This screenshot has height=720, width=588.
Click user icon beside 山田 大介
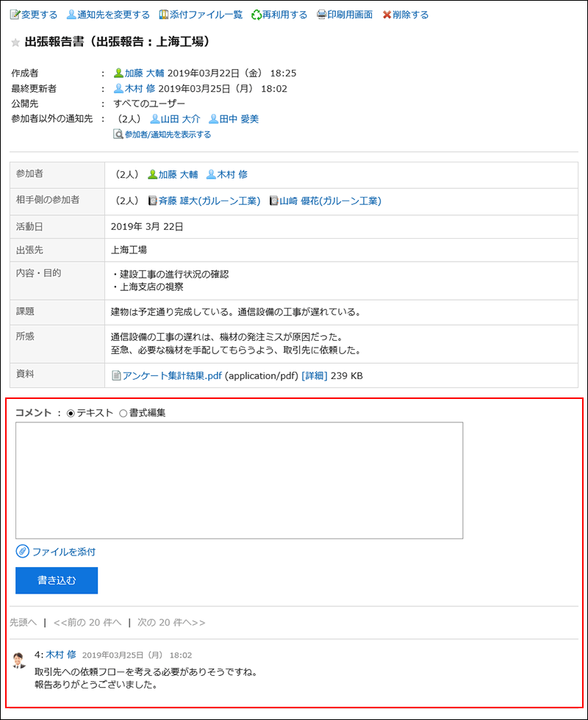155,119
